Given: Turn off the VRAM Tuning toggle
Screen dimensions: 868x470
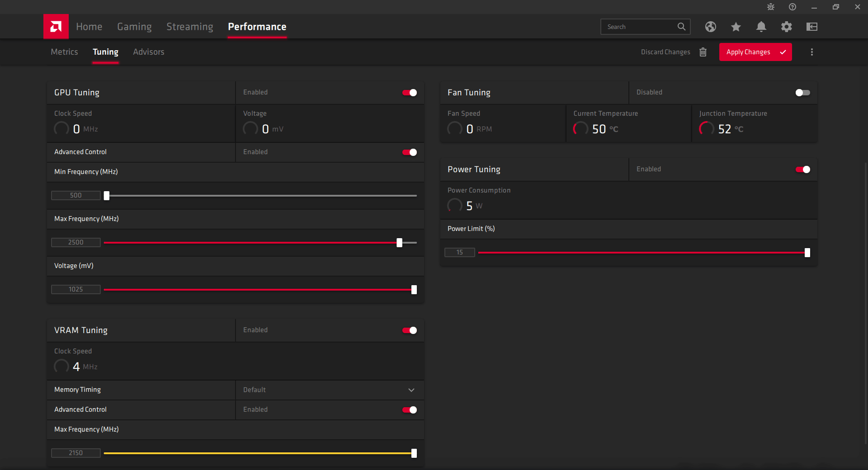Looking at the screenshot, I should 410,330.
